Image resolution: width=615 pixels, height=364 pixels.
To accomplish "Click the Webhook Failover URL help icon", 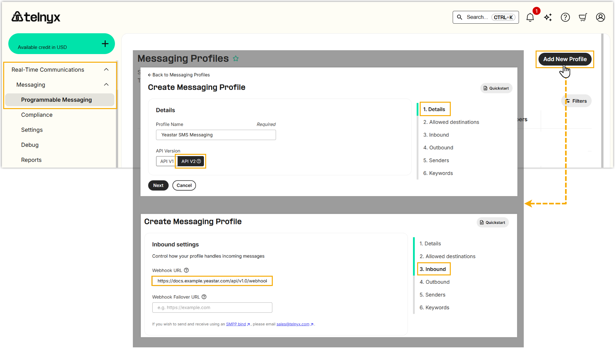I will coord(204,297).
